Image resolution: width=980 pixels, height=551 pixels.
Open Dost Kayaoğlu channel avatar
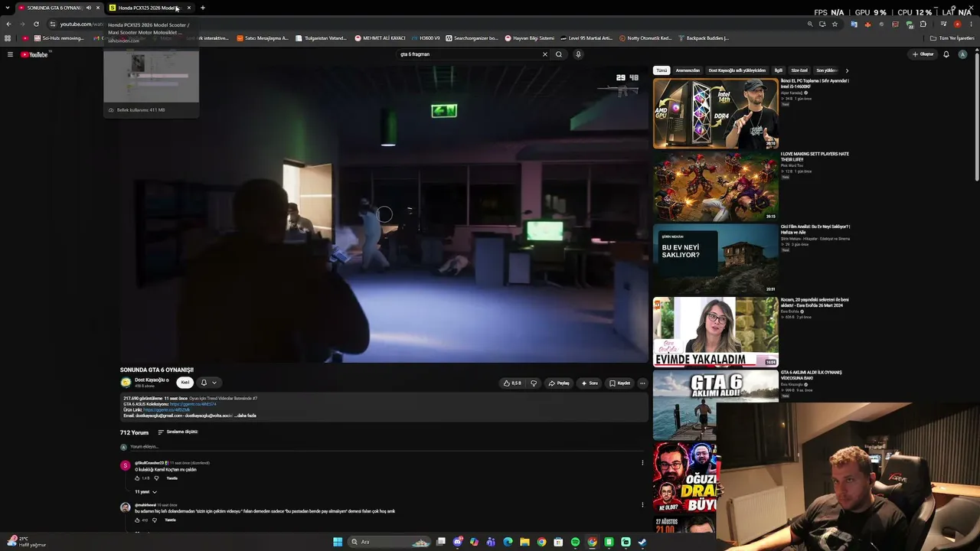point(126,382)
